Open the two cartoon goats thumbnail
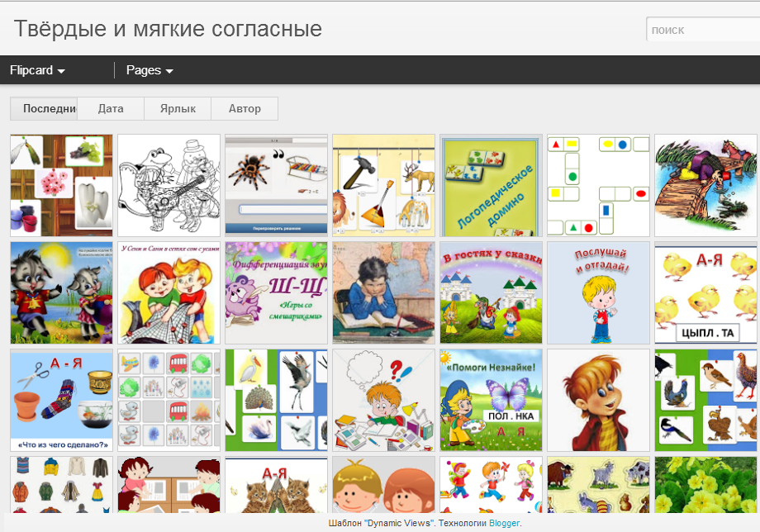 pos(62,293)
